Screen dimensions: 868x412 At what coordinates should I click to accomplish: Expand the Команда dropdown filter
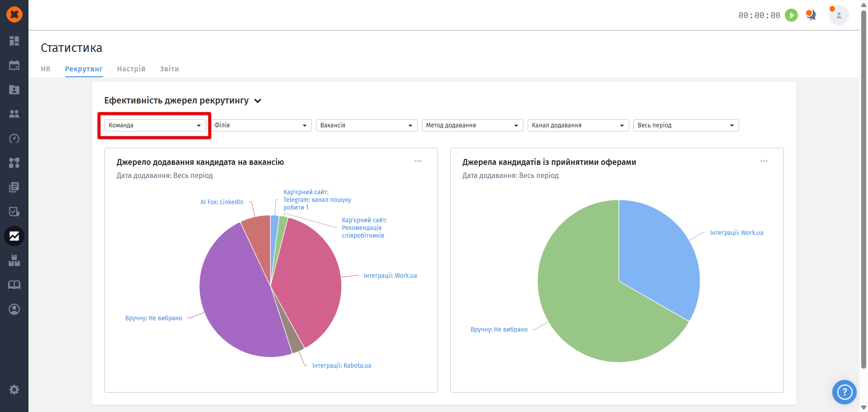click(x=155, y=125)
